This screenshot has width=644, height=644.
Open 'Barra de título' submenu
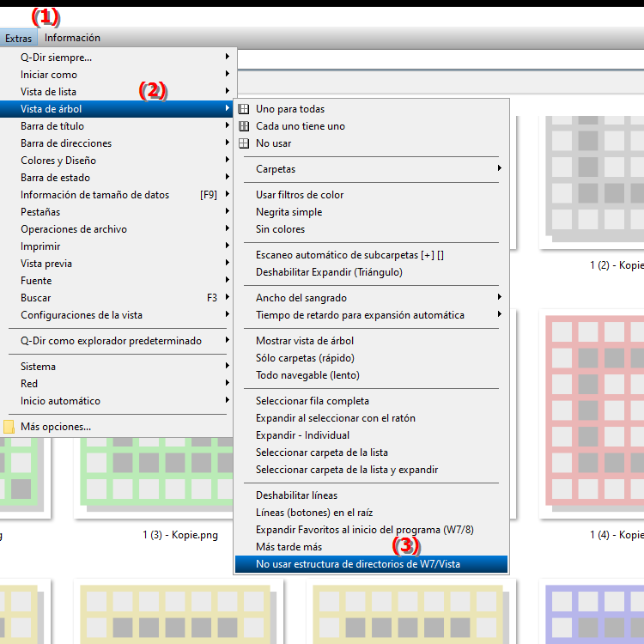(x=117, y=126)
